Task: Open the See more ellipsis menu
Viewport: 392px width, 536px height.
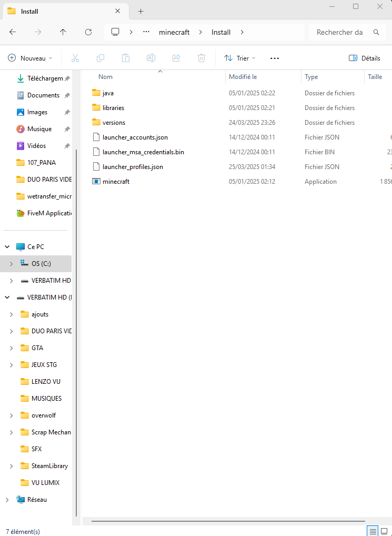Action: 275,58
